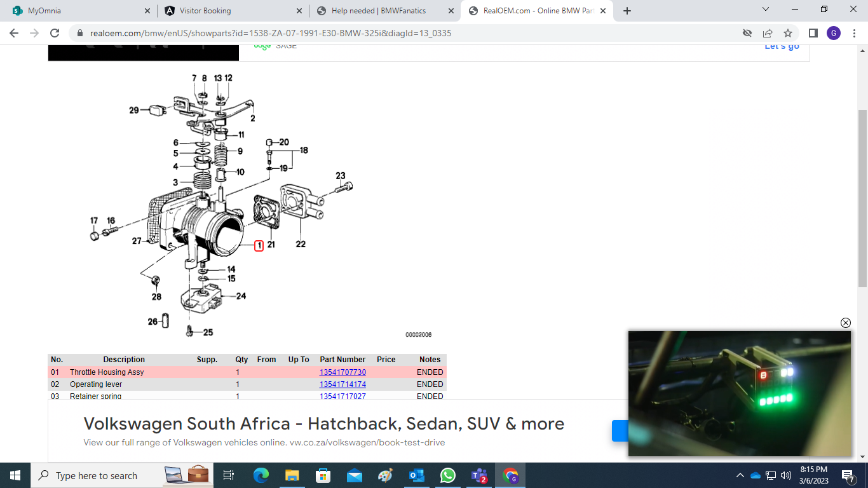Select the RealOEM.com tab
868x488 pixels.
point(537,11)
